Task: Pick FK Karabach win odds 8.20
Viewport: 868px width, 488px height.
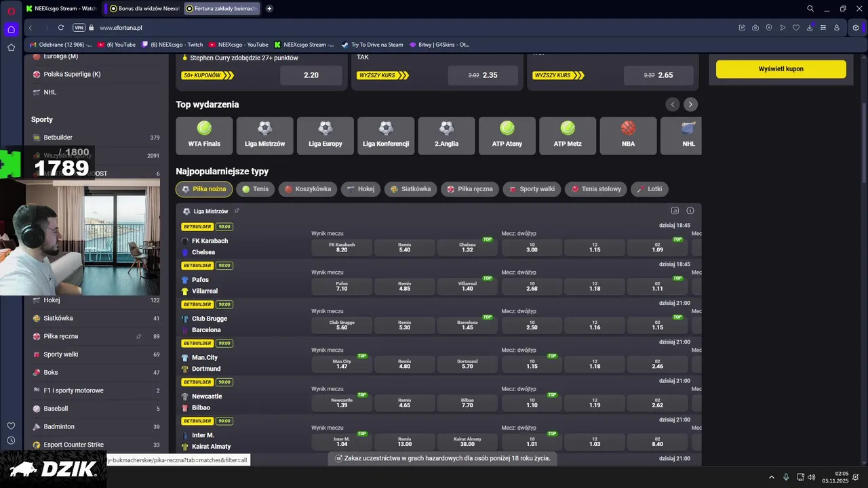Action: tap(342, 247)
